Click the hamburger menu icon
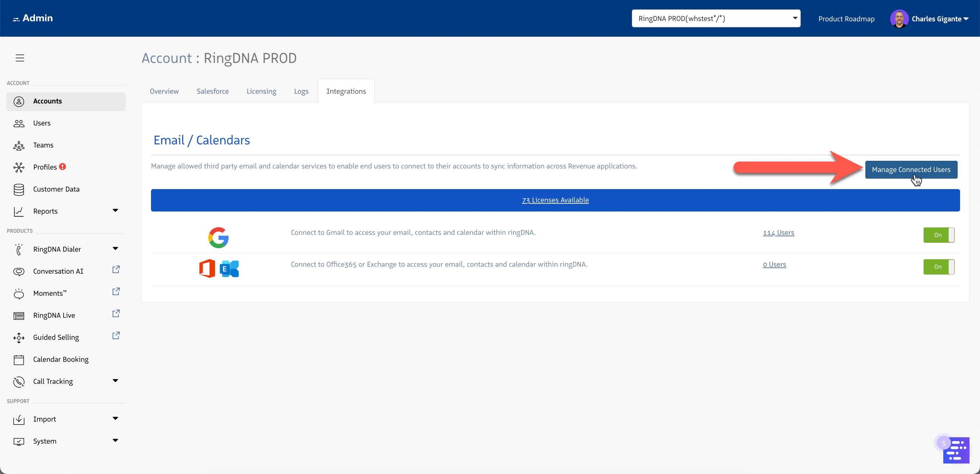The image size is (980, 474). coord(20,58)
